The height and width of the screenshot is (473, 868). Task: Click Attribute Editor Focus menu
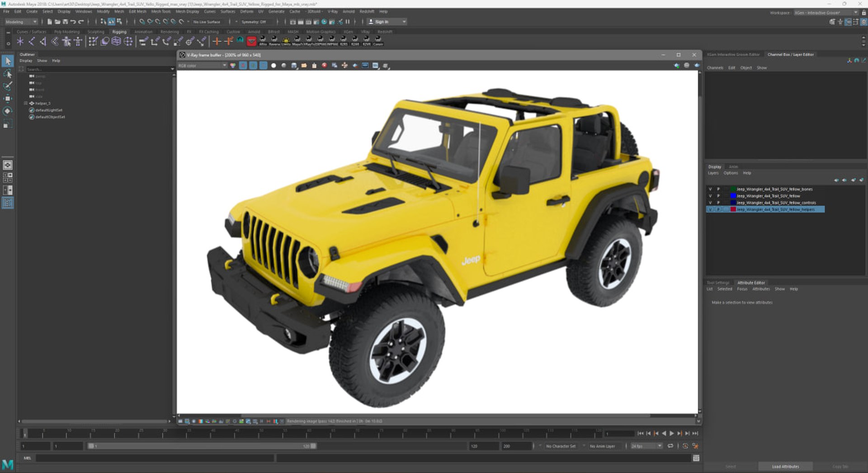click(x=742, y=289)
